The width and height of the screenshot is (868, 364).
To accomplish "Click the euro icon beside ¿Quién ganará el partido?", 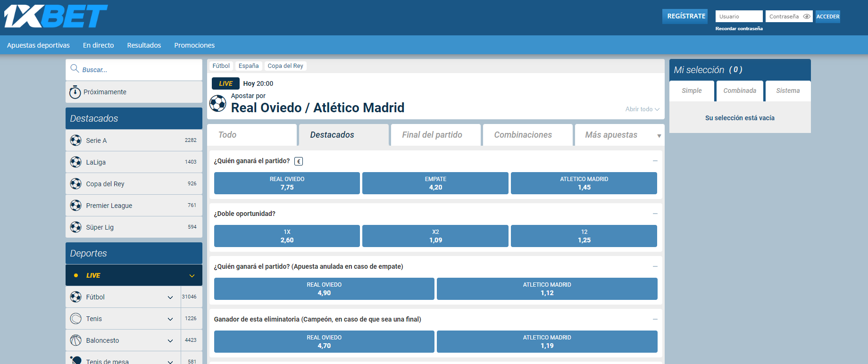I will [299, 161].
